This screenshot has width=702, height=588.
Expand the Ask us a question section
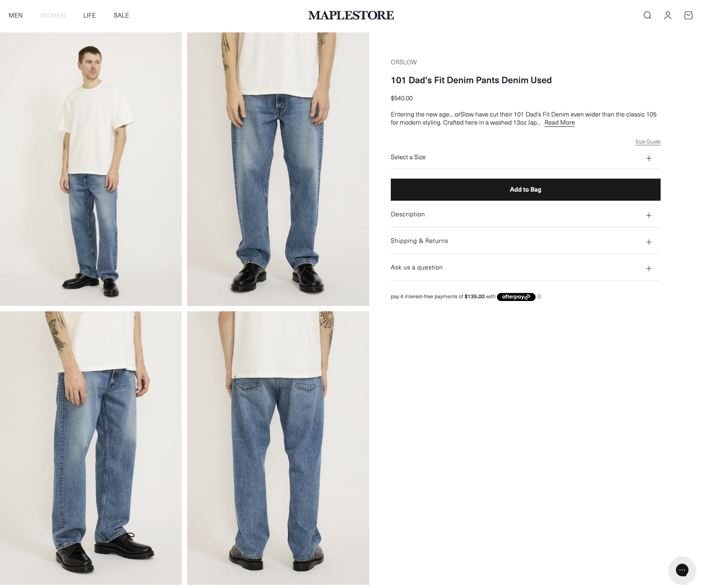525,268
